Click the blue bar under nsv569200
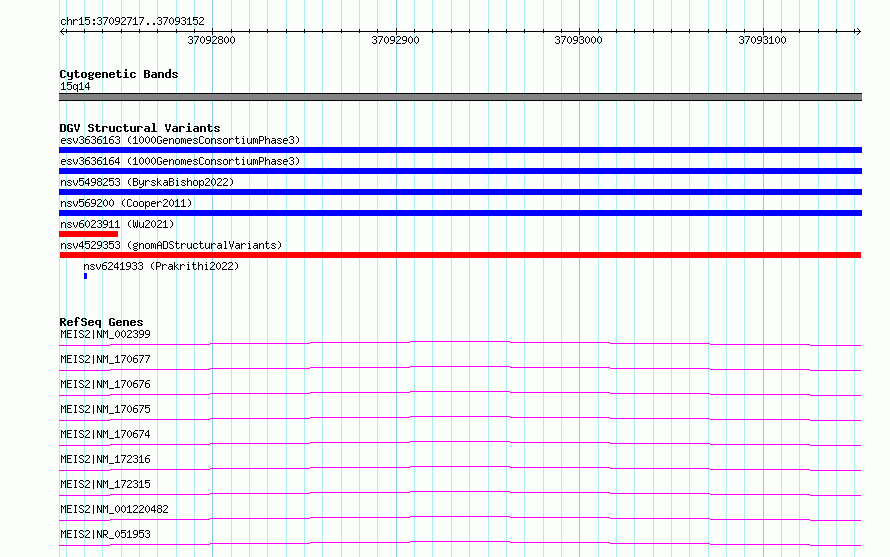This screenshot has height=557, width=890. click(x=460, y=213)
